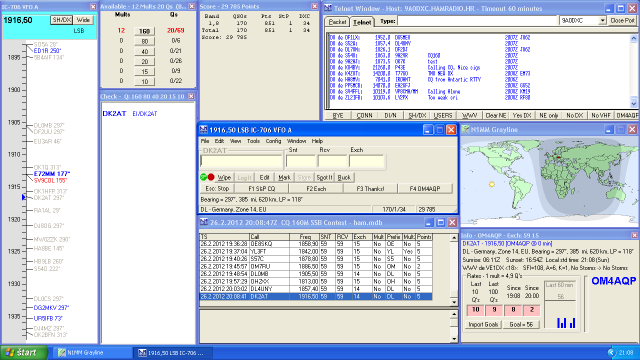The width and height of the screenshot is (640, 360).
Task: Click the Telnet Window title bar icon
Action: [328, 8]
